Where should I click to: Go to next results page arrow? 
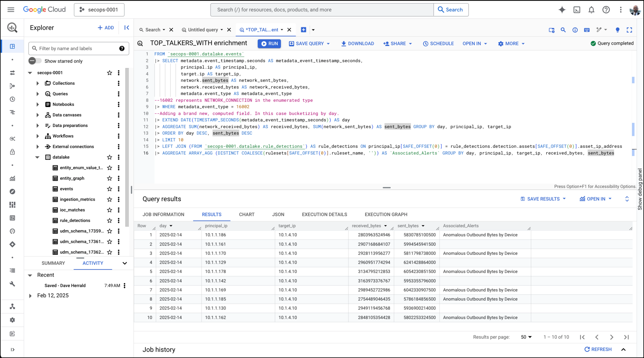point(611,337)
